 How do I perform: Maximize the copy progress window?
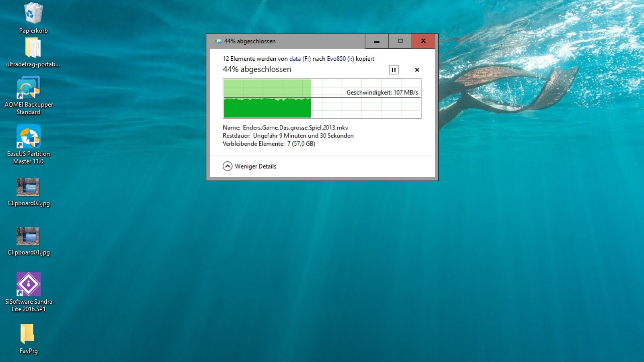(x=400, y=41)
